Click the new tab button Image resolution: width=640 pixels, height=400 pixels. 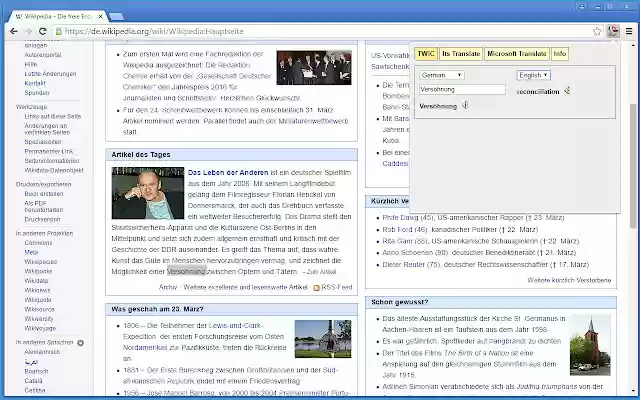click(x=117, y=17)
